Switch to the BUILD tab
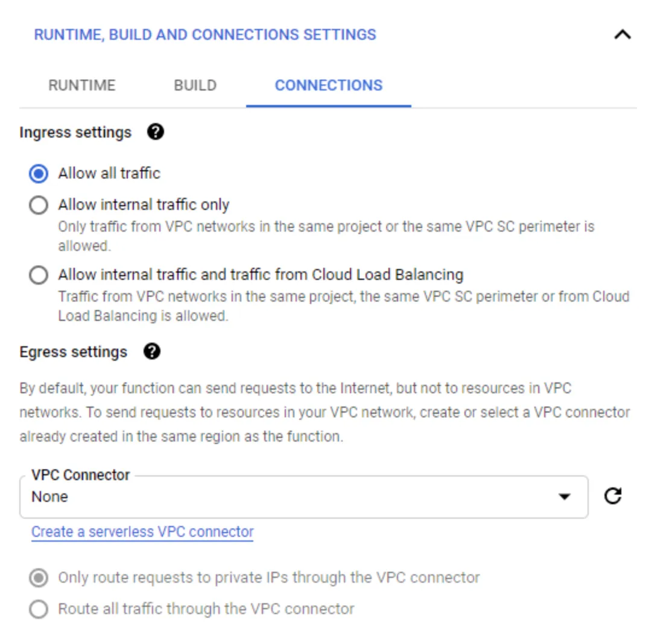The width and height of the screenshot is (672, 643). (x=194, y=85)
